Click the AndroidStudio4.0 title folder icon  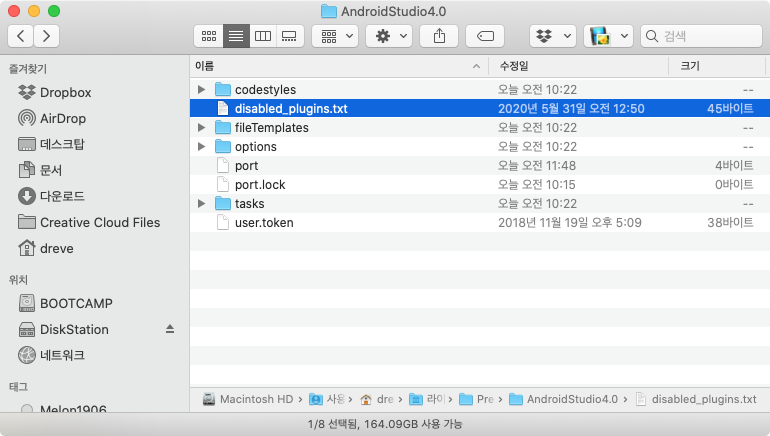tap(329, 11)
